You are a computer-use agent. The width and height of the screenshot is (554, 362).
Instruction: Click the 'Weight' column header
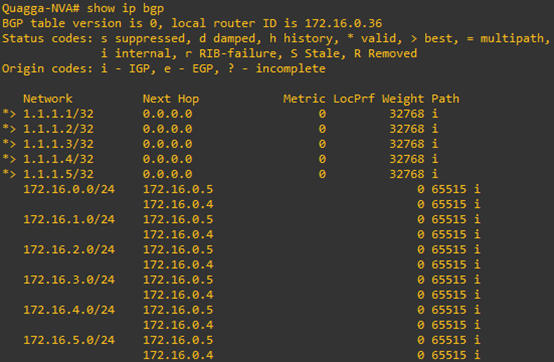click(x=403, y=99)
